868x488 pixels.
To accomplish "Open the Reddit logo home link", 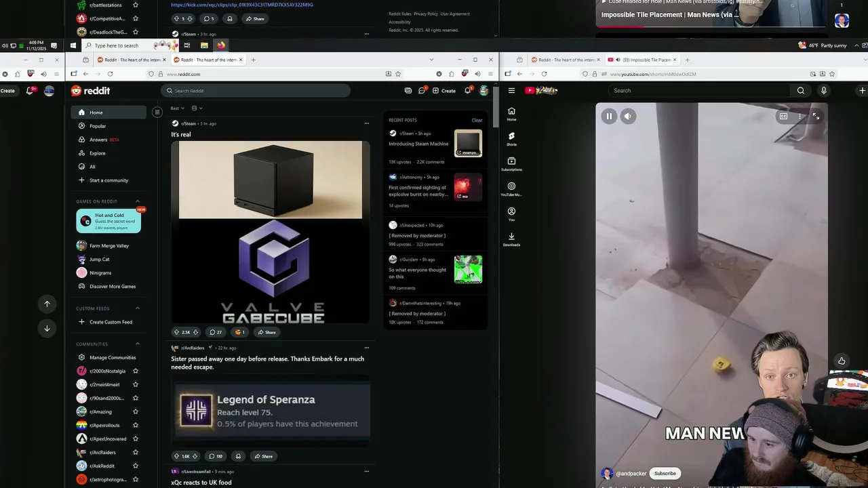I will (x=90, y=91).
